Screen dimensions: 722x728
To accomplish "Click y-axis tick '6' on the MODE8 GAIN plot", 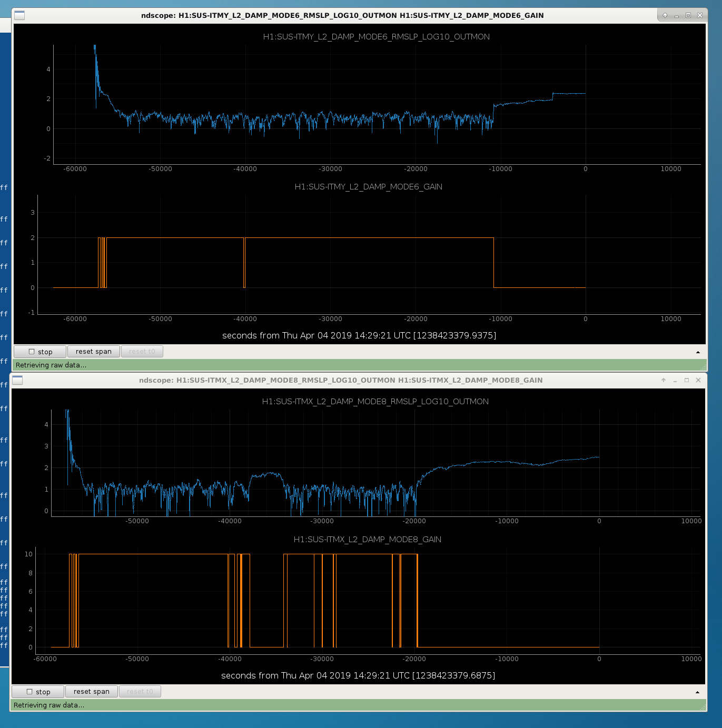I will point(31,591).
